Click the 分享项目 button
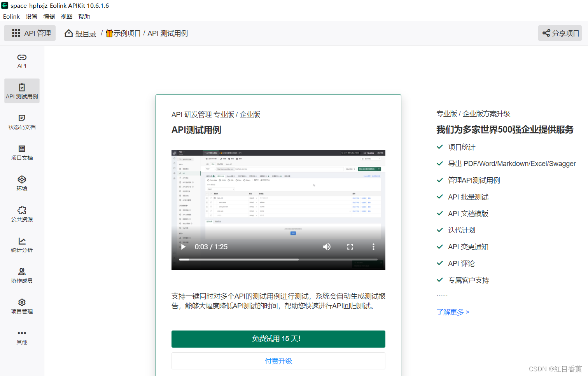The height and width of the screenshot is (376, 588). click(560, 33)
